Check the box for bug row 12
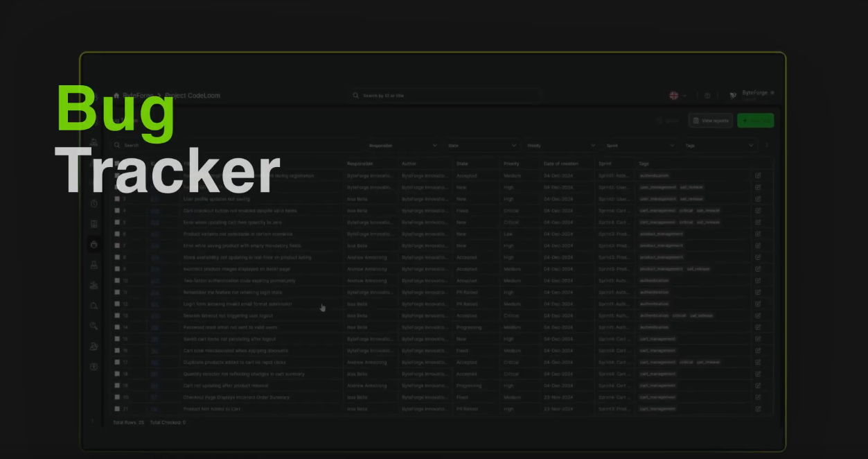The height and width of the screenshot is (459, 868). coord(117,304)
